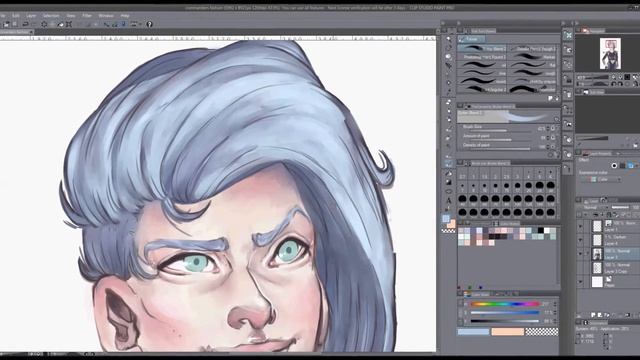Select the Figure ellipse tool
640x360 pixels.
click(x=449, y=191)
